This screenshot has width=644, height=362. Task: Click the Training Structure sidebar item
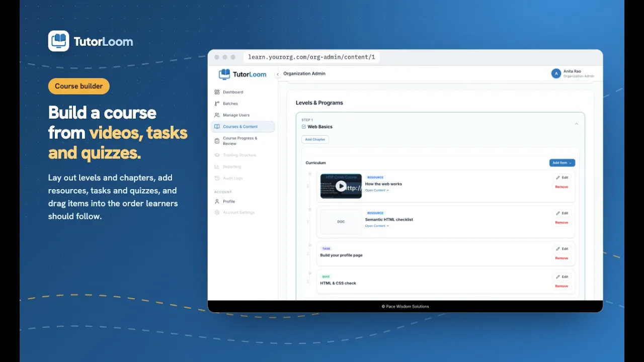243,155
